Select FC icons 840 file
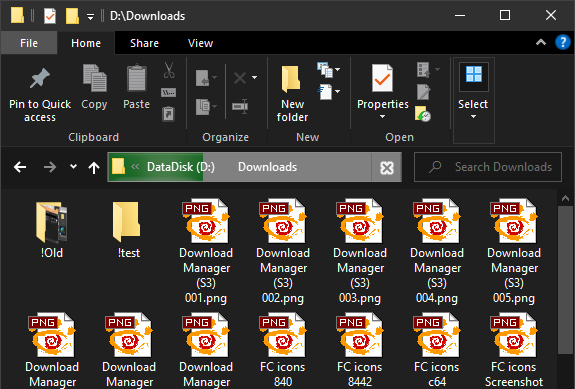Screen dimensions: 575x389 pyautogui.click(x=283, y=350)
